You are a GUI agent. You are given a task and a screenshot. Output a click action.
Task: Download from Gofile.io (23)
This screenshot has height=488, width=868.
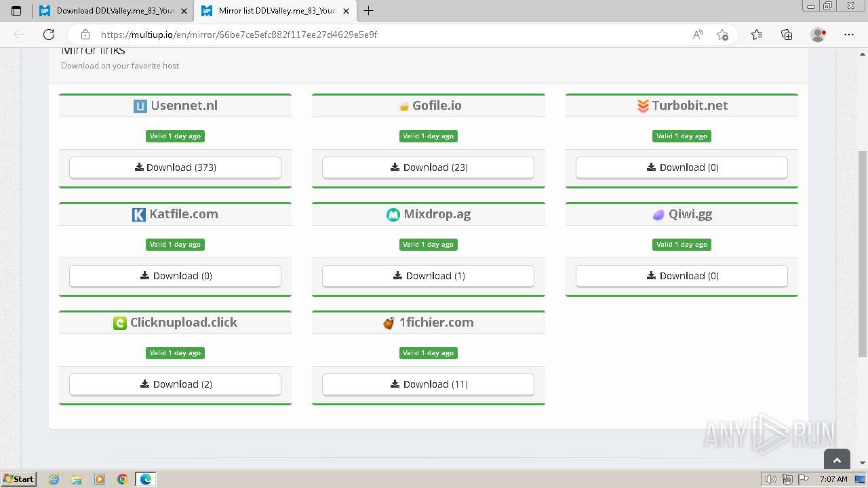pyautogui.click(x=428, y=167)
